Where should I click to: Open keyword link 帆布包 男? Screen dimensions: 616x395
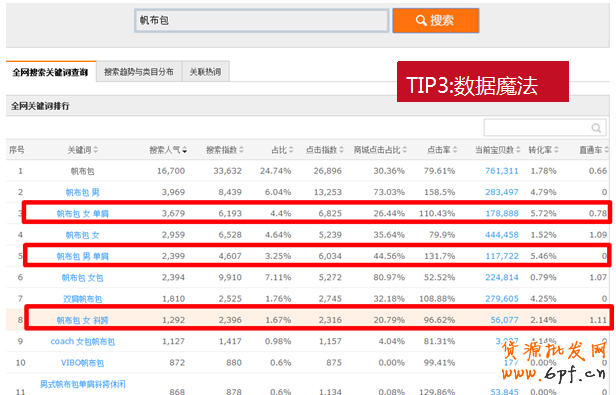(82, 192)
